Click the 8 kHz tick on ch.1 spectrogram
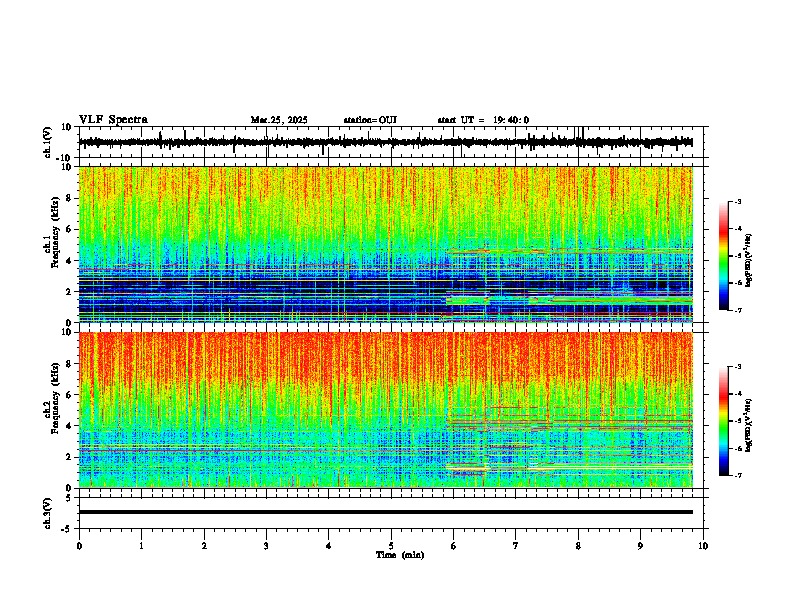This screenshot has height=612, width=792. point(70,198)
